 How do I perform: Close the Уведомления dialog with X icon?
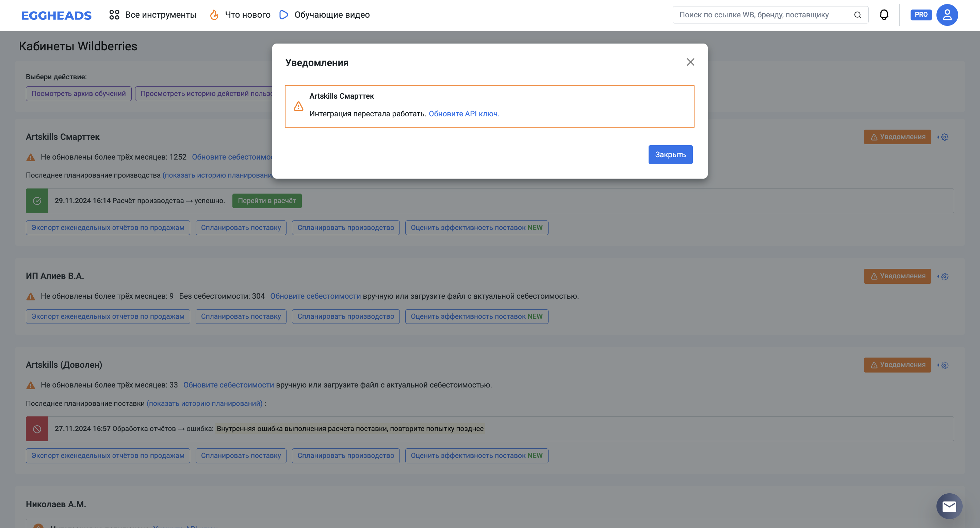(x=690, y=62)
